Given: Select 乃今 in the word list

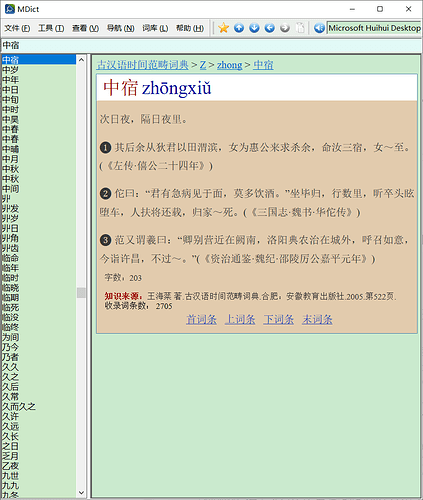Looking at the screenshot, I should point(39,347).
